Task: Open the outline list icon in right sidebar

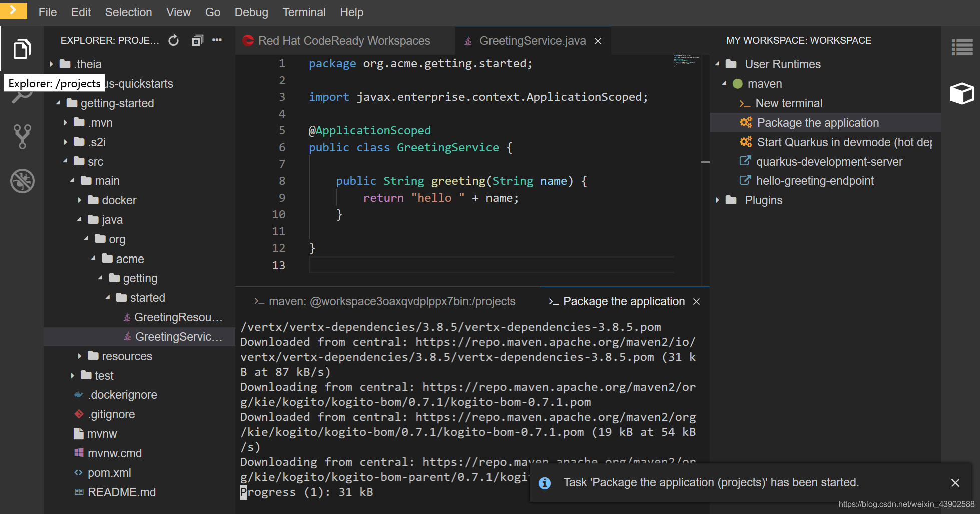Action: point(962,48)
